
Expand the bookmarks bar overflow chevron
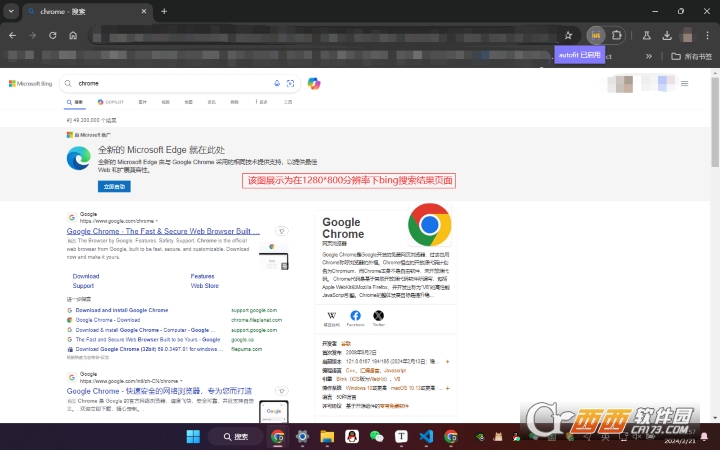pyautogui.click(x=648, y=56)
